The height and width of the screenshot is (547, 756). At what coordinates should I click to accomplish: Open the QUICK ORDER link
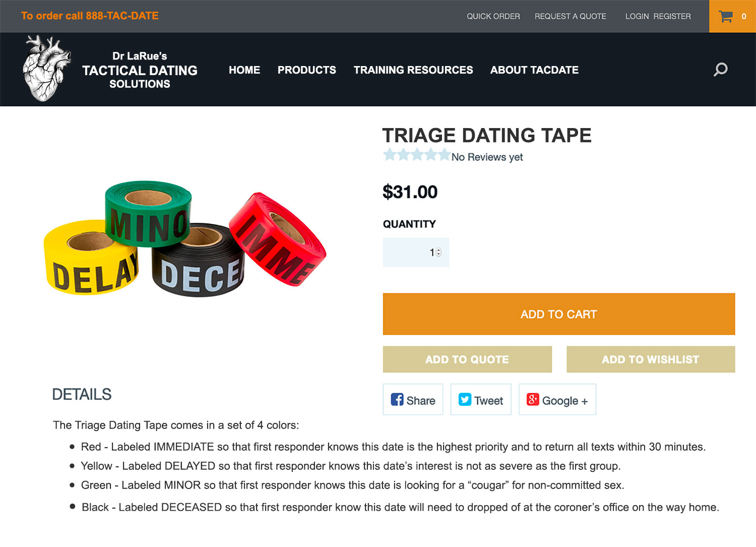click(x=493, y=17)
